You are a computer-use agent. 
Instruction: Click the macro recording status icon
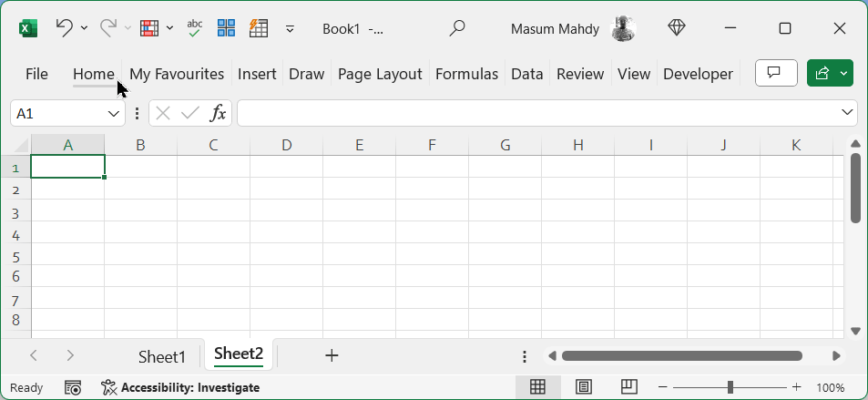point(74,387)
